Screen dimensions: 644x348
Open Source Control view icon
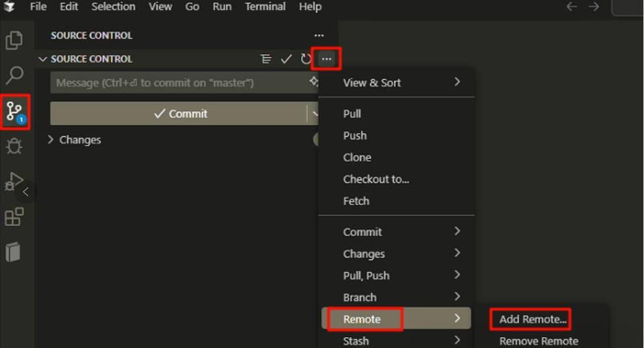coord(14,111)
